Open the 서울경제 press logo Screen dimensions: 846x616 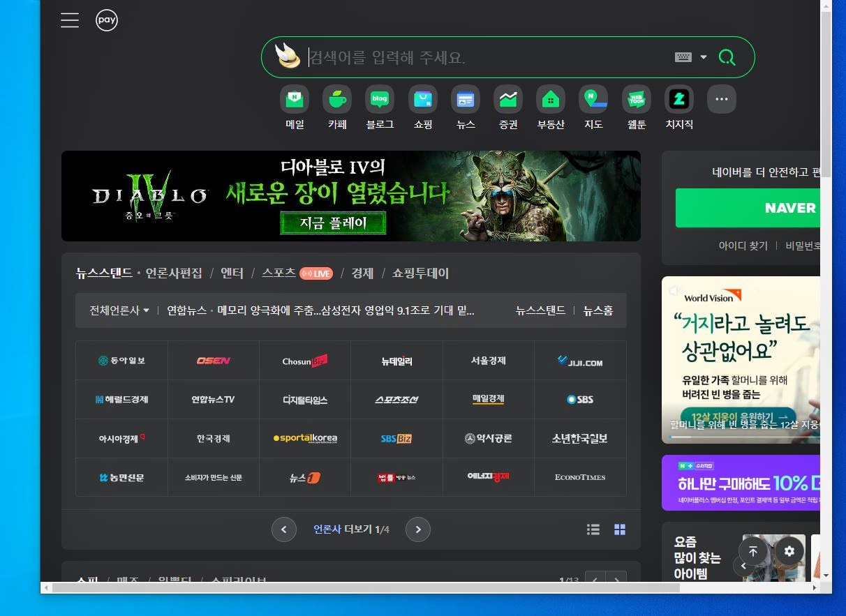[x=488, y=361]
